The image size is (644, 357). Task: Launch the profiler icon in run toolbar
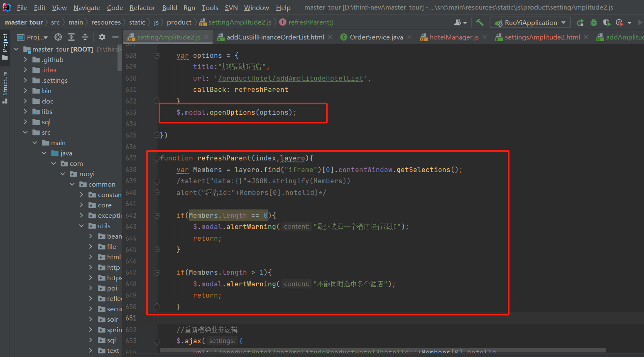coord(620,22)
